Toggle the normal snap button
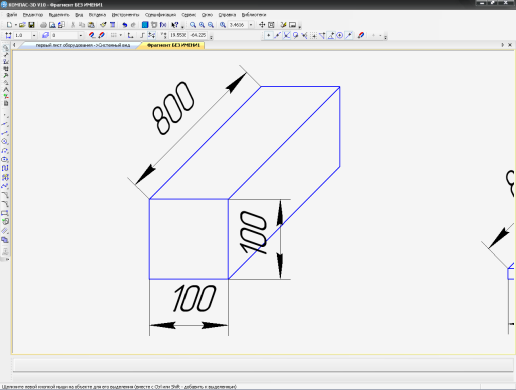The image size is (516, 390). click(x=304, y=35)
